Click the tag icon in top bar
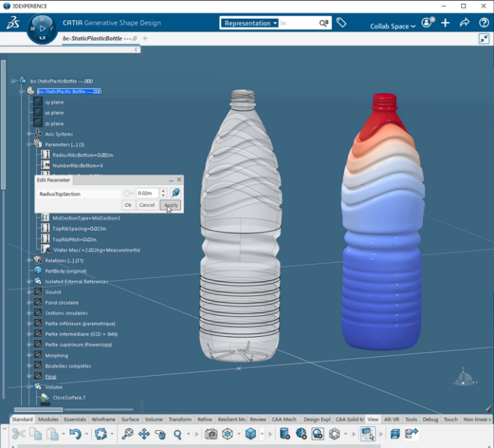 342,22
